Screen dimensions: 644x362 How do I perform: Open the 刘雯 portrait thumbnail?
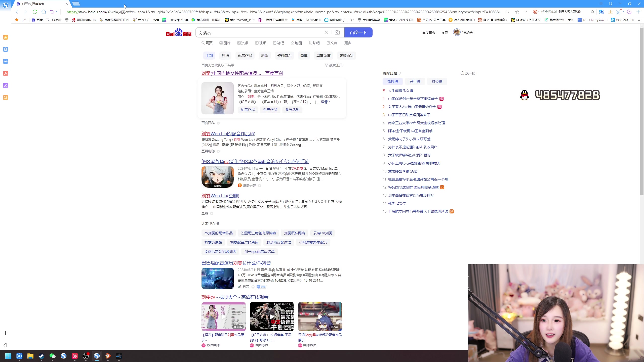click(x=217, y=98)
